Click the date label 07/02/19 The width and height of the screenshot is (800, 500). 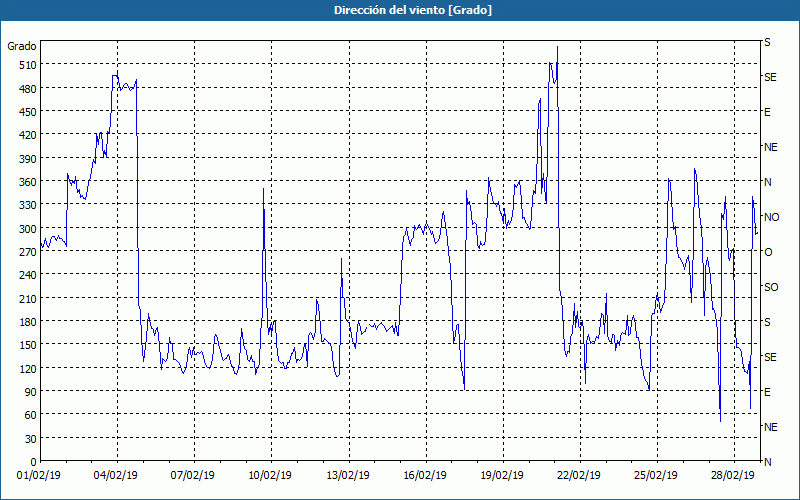[x=193, y=476]
